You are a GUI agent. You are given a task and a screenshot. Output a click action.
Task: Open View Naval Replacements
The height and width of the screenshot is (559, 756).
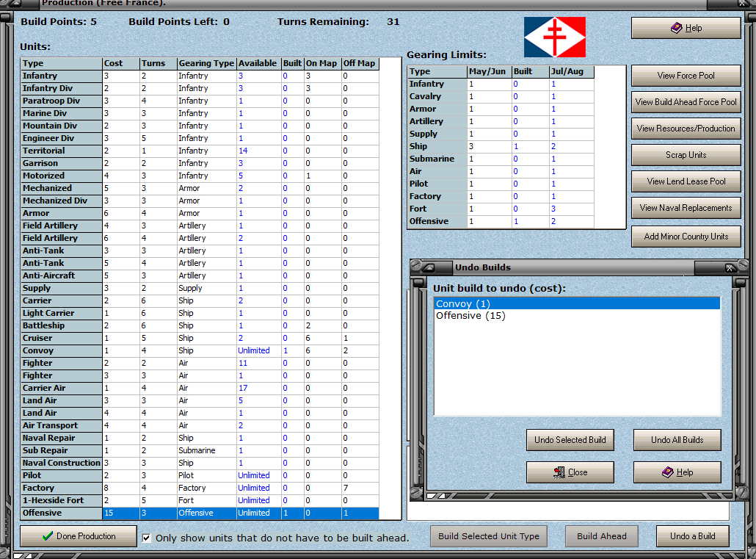686,208
